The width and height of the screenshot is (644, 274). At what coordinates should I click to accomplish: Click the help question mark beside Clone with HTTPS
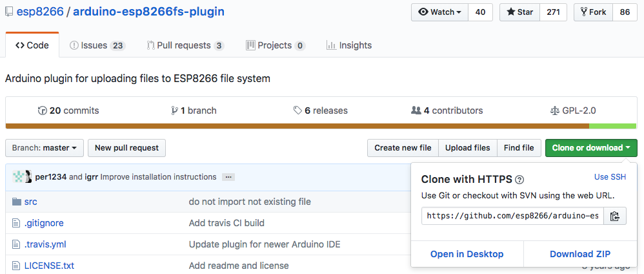pos(519,180)
